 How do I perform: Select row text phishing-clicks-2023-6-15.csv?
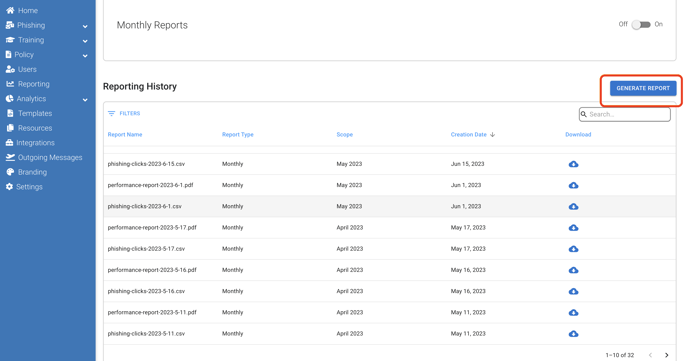click(146, 164)
